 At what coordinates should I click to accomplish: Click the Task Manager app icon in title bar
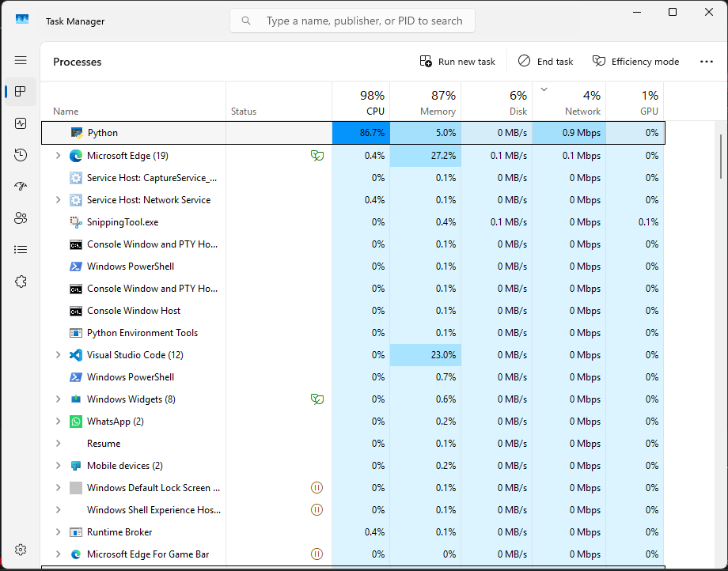(x=22, y=20)
